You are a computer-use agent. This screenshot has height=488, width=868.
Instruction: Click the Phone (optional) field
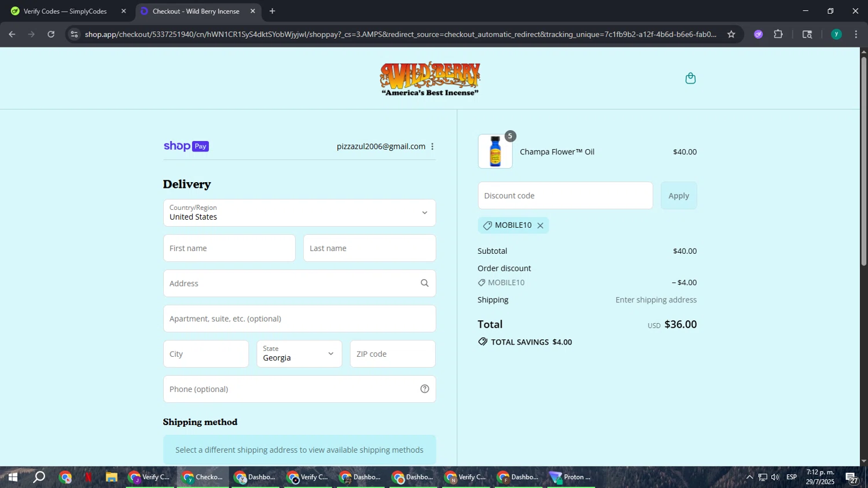[299, 389]
